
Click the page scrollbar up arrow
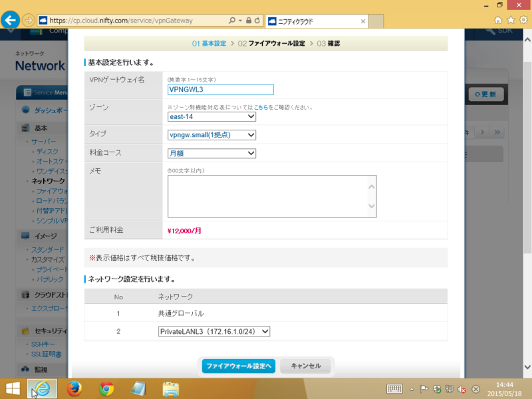pyautogui.click(x=527, y=40)
